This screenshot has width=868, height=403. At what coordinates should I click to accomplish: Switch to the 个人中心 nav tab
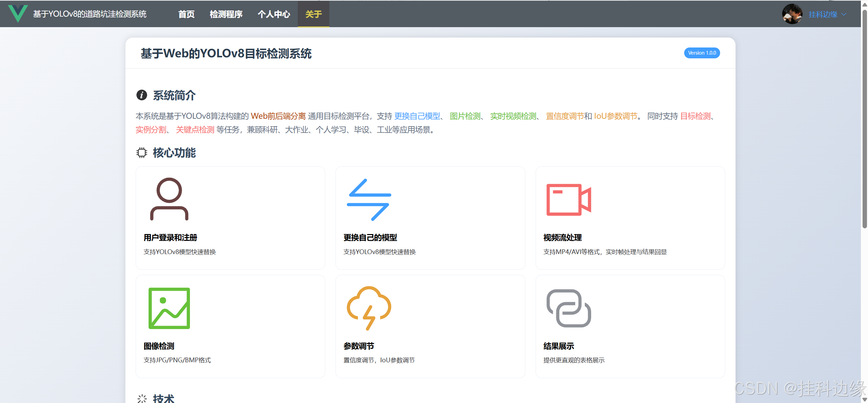pos(274,14)
